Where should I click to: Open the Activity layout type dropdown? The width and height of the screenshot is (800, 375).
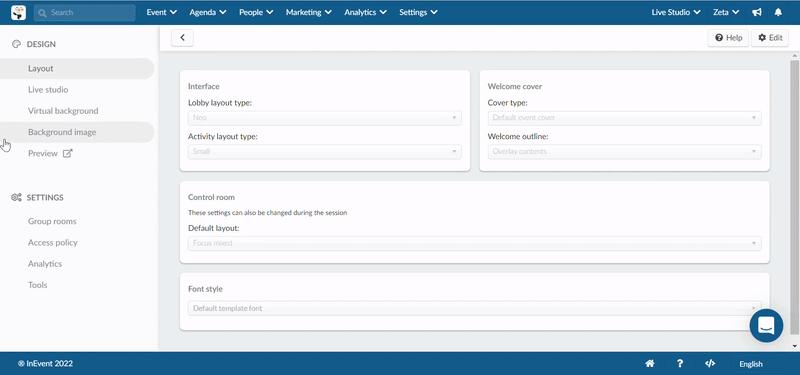tap(324, 152)
